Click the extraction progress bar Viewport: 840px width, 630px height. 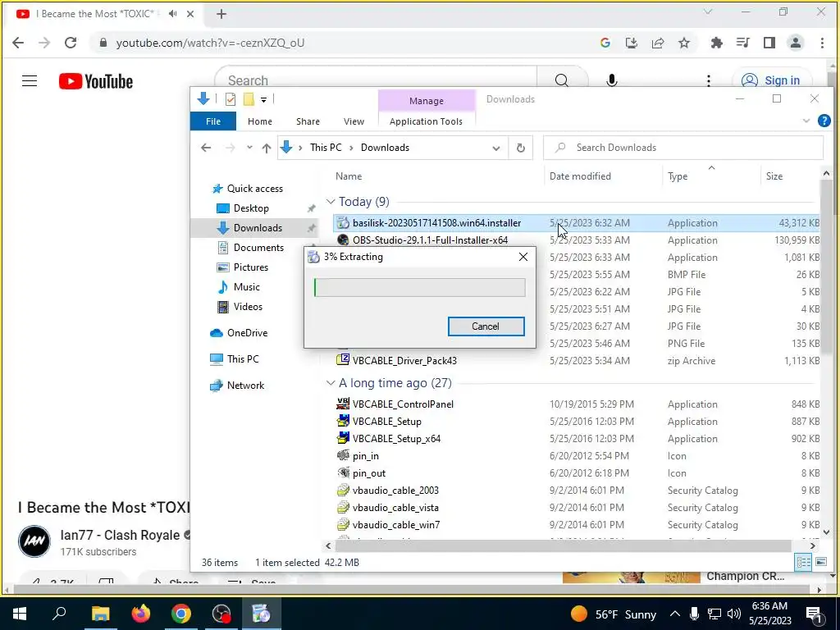click(x=419, y=288)
